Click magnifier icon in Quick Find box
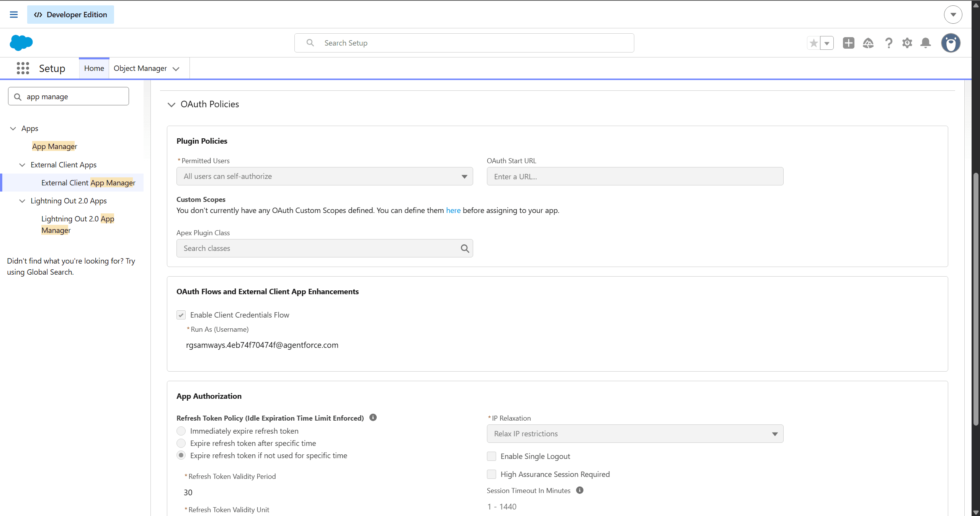 coord(18,97)
